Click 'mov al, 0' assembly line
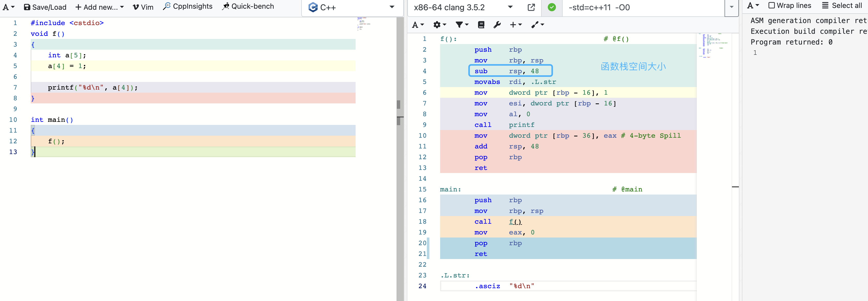 pos(502,114)
